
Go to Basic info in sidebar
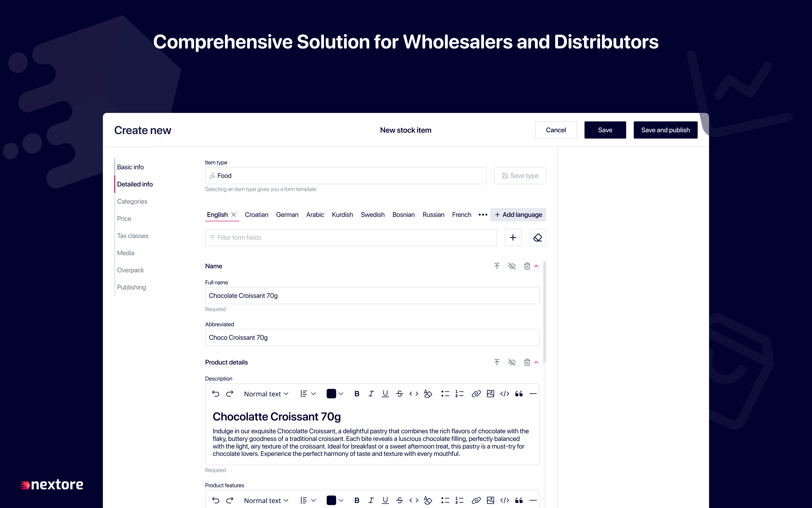tap(130, 167)
